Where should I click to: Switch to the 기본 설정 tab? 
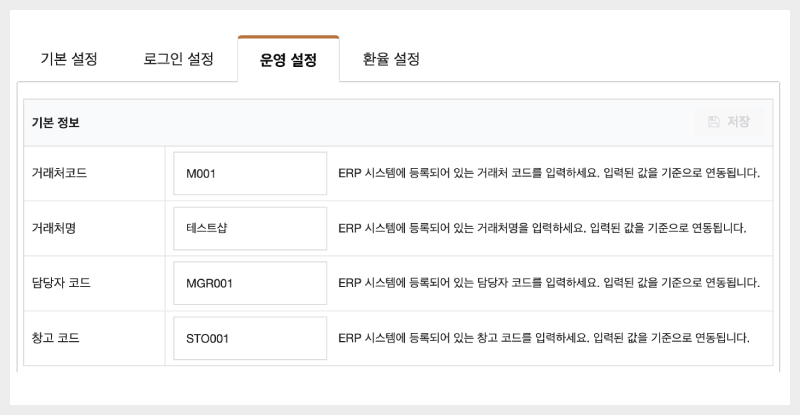coord(69,59)
